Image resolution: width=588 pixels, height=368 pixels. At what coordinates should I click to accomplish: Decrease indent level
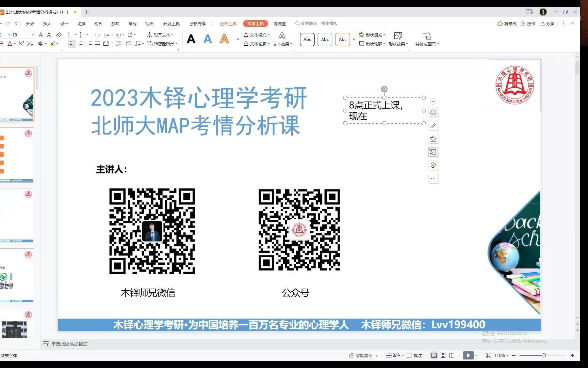click(98, 35)
